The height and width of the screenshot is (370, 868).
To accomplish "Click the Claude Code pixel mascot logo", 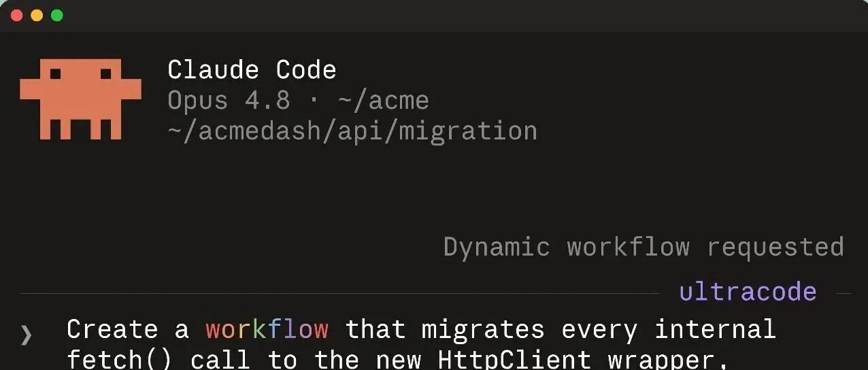I will pyautogui.click(x=80, y=99).
